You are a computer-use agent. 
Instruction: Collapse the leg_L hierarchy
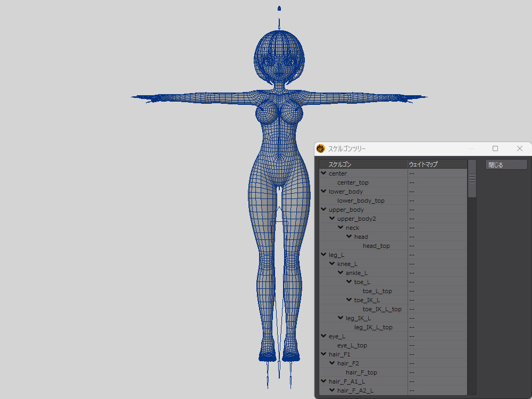pos(323,255)
